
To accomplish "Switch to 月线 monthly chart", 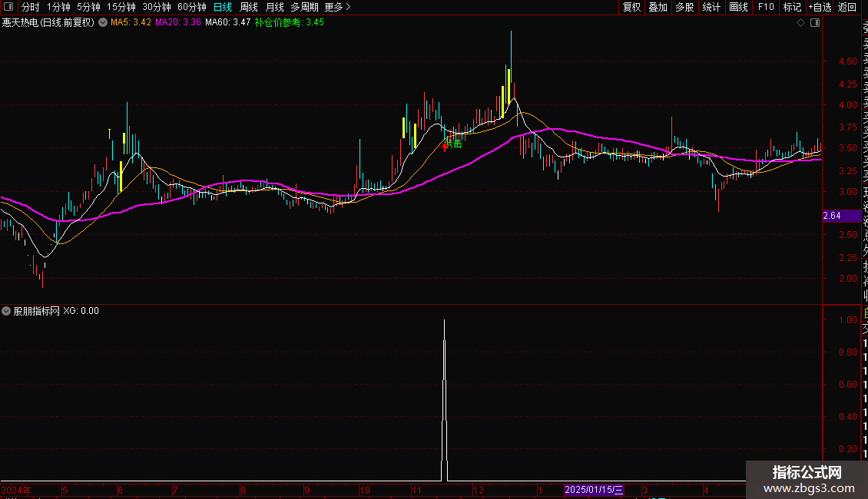I will (274, 7).
